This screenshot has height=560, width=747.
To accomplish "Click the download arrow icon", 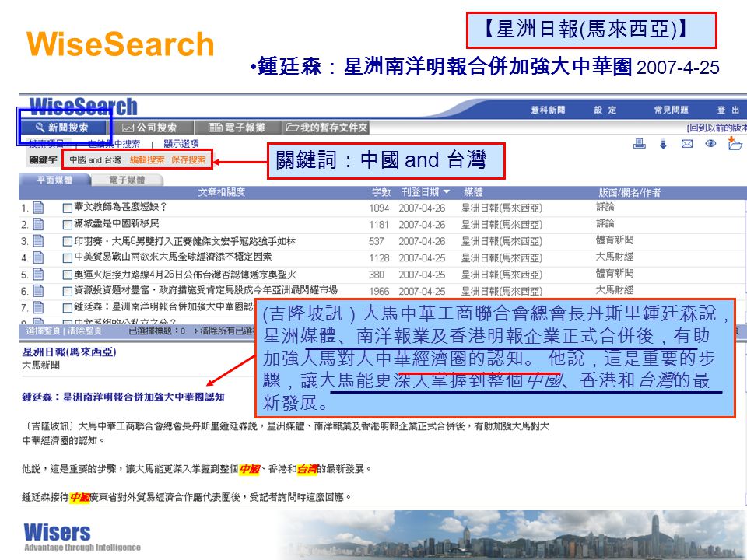I will coord(663,144).
